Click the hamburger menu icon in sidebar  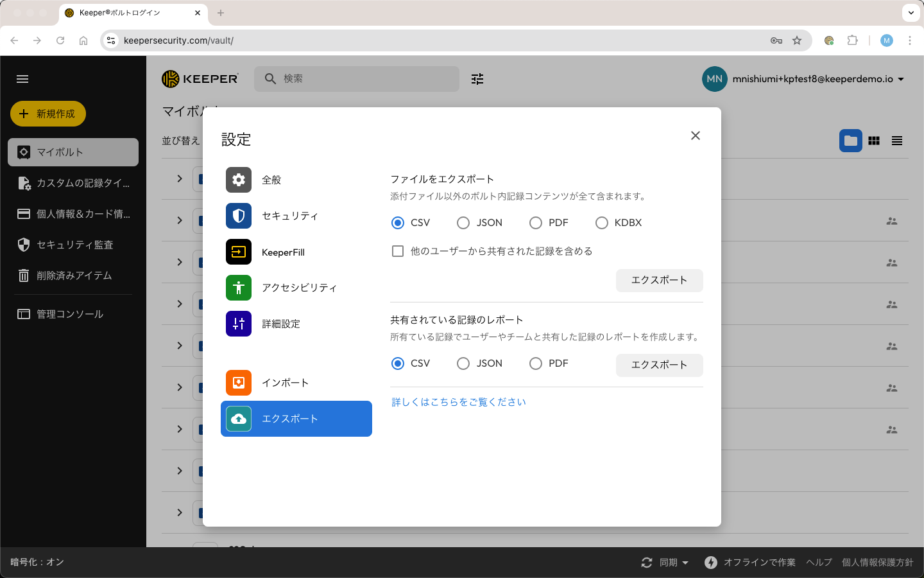(x=22, y=79)
